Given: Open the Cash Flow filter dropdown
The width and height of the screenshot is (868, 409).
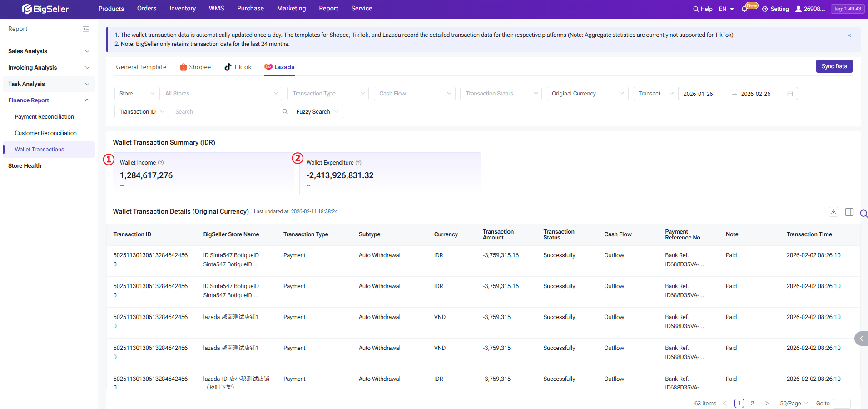Looking at the screenshot, I should pyautogui.click(x=414, y=94).
